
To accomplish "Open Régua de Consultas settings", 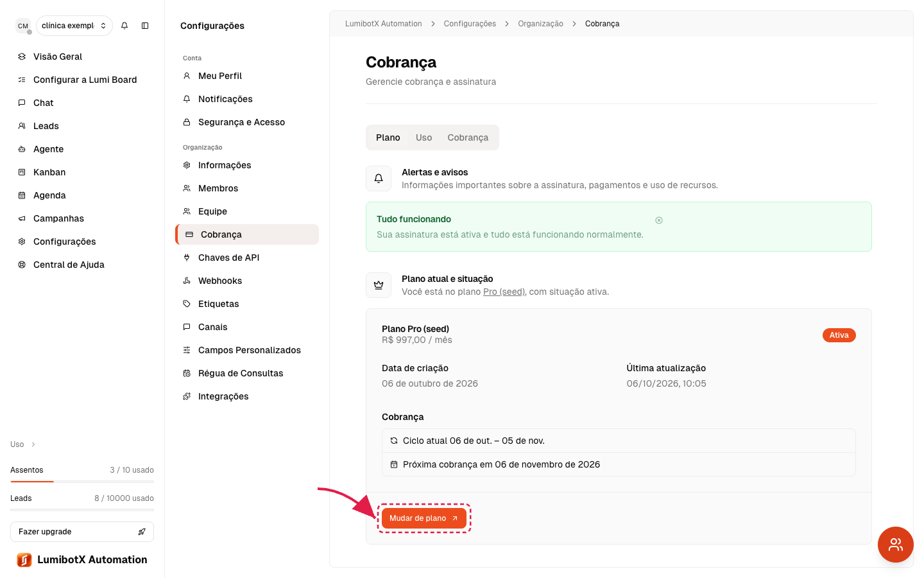I will point(247,373).
